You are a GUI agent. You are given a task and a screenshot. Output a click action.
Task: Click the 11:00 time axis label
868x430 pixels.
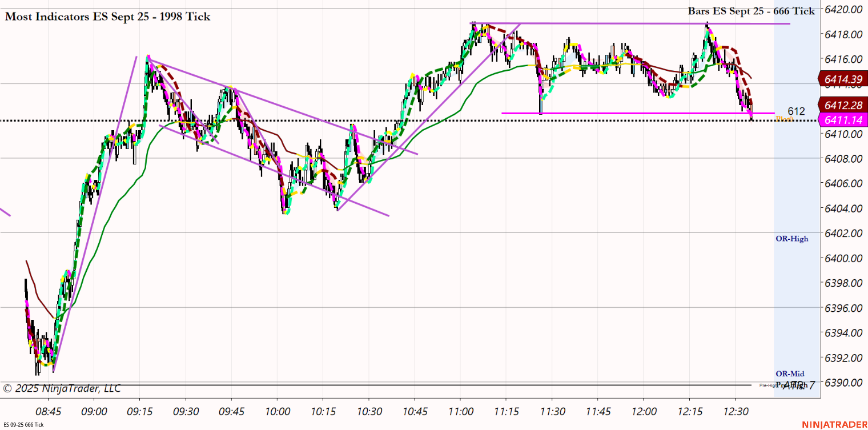point(460,411)
